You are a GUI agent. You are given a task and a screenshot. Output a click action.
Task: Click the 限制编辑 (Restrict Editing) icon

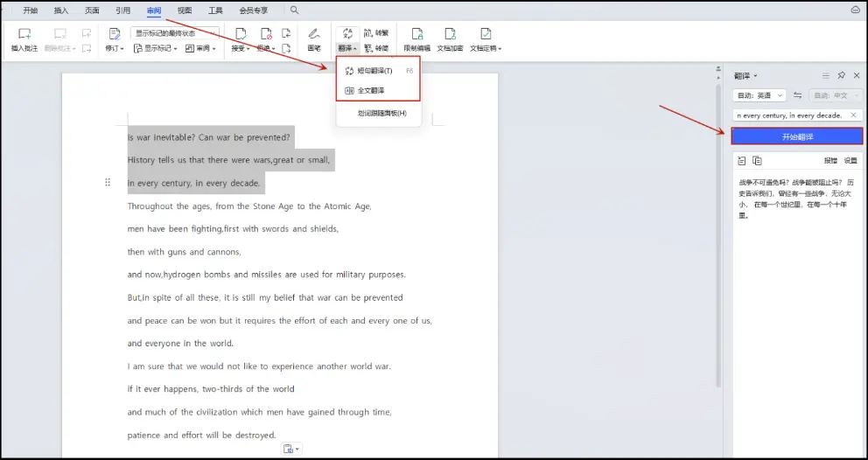point(416,35)
